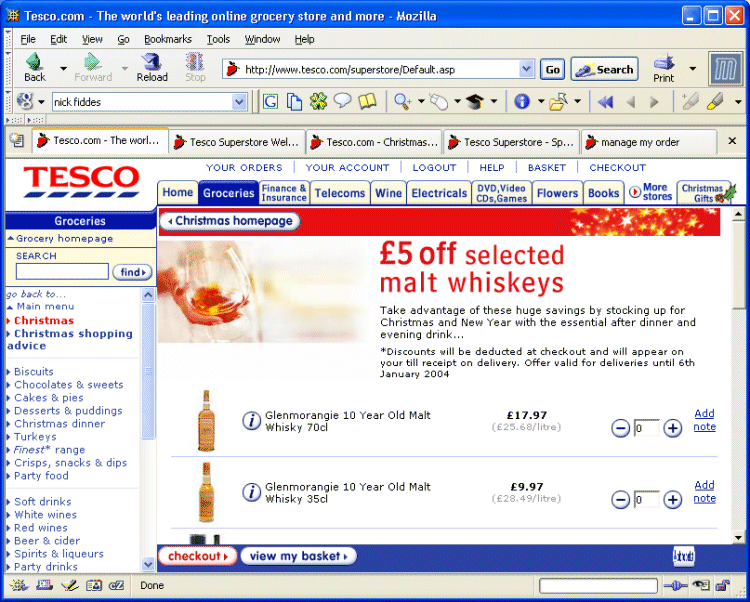
Task: Open the Print options dropdown arrow
Action: click(692, 68)
